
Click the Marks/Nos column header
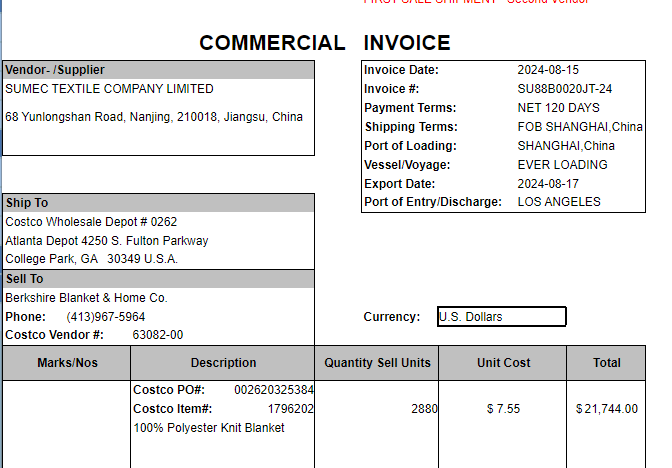(x=67, y=363)
